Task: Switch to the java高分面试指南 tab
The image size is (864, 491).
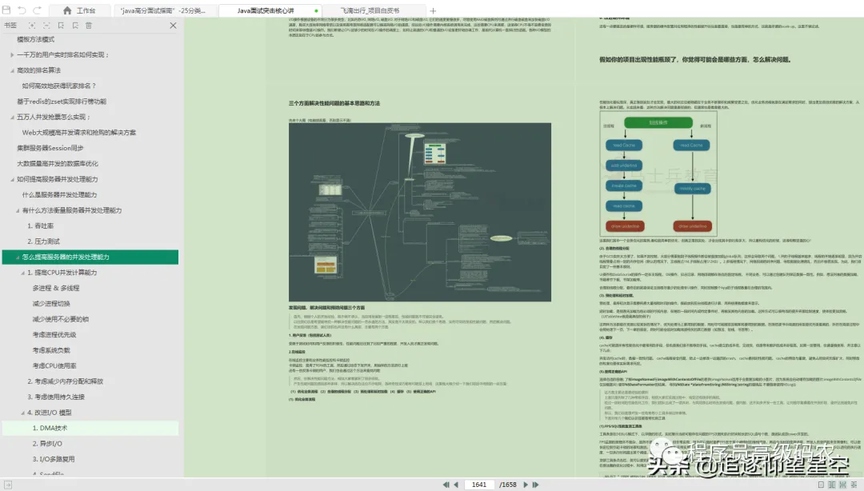Action: pos(164,10)
